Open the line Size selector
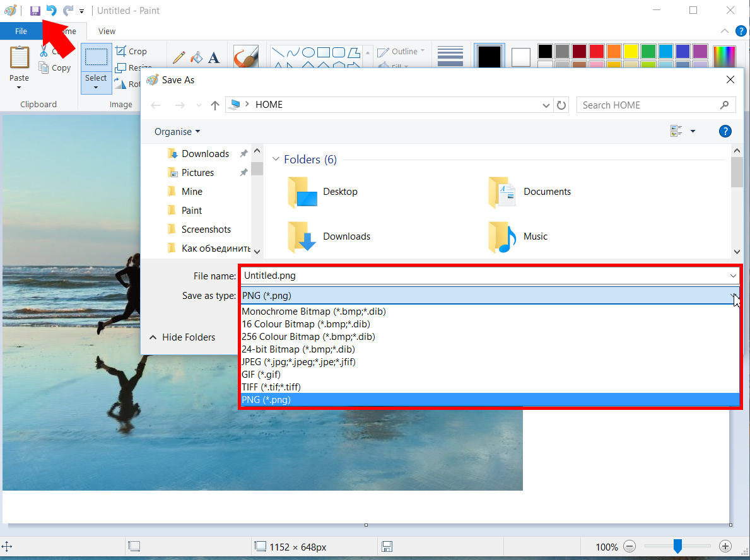The width and height of the screenshot is (750, 560). pyautogui.click(x=450, y=56)
